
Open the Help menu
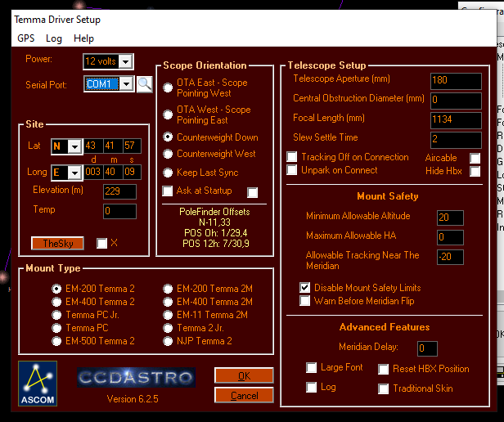coord(83,38)
